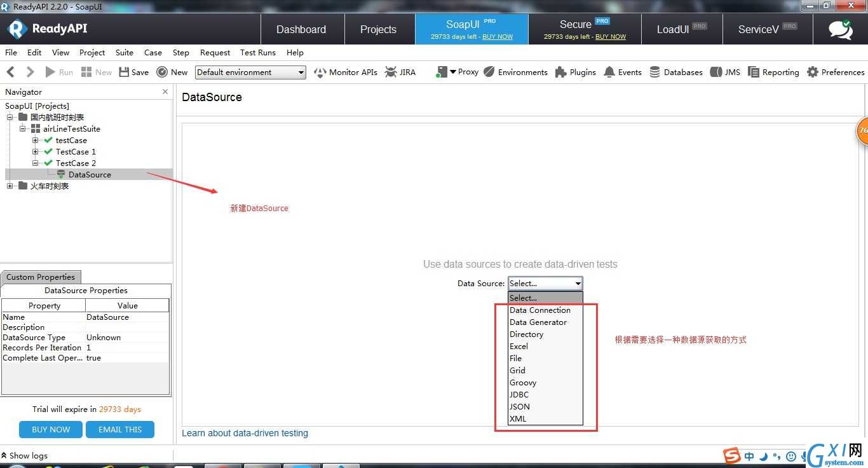Open the Data Source Select combo box
868x468 pixels.
click(545, 284)
